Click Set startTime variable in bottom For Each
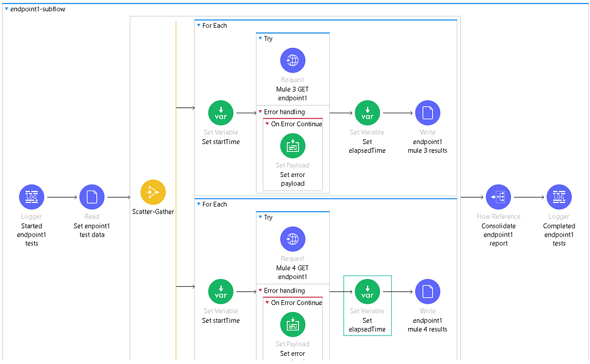The image size is (590, 364). (221, 291)
